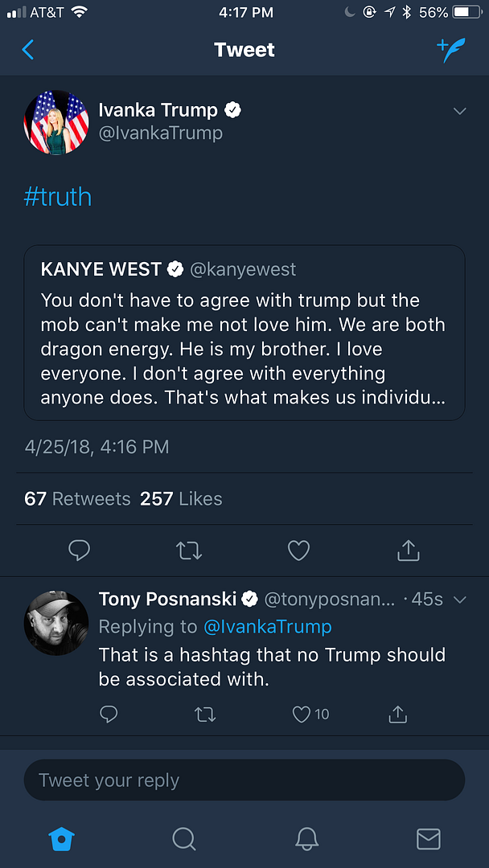Viewport: 489px width, 868px height.
Task: Go to Home tab
Action: tap(61, 839)
